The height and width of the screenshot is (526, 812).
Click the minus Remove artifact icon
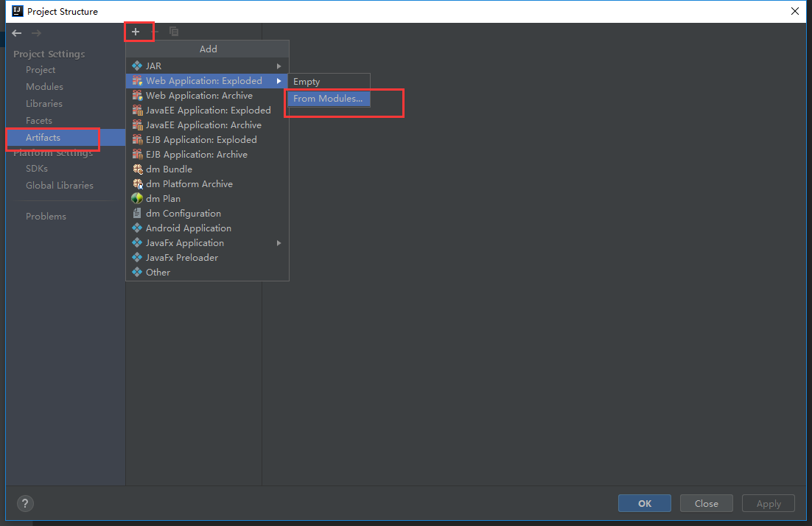tap(155, 32)
